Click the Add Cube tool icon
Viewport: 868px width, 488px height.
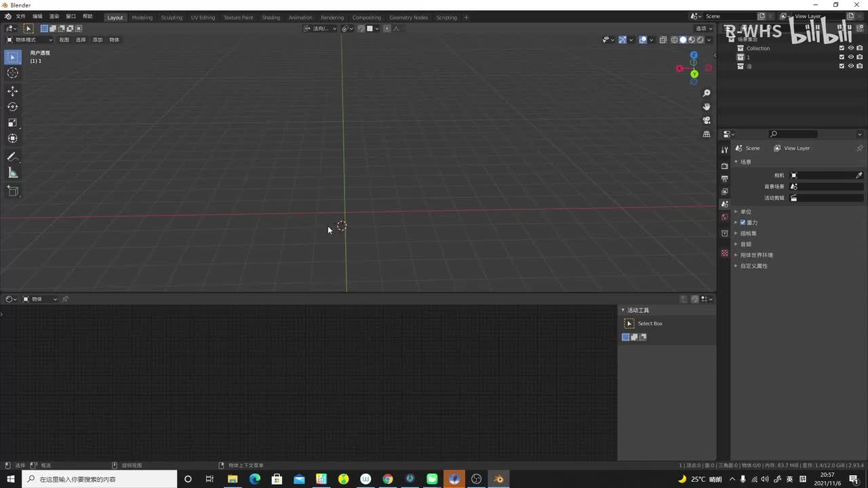[x=12, y=191]
